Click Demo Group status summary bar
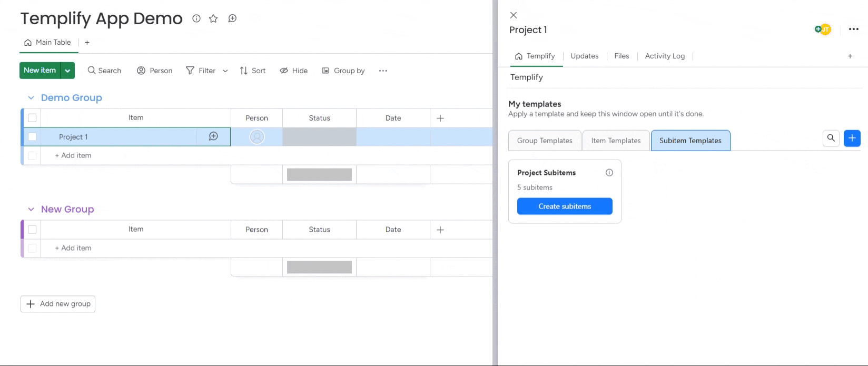Viewport: 868px width, 366px height. [x=320, y=175]
